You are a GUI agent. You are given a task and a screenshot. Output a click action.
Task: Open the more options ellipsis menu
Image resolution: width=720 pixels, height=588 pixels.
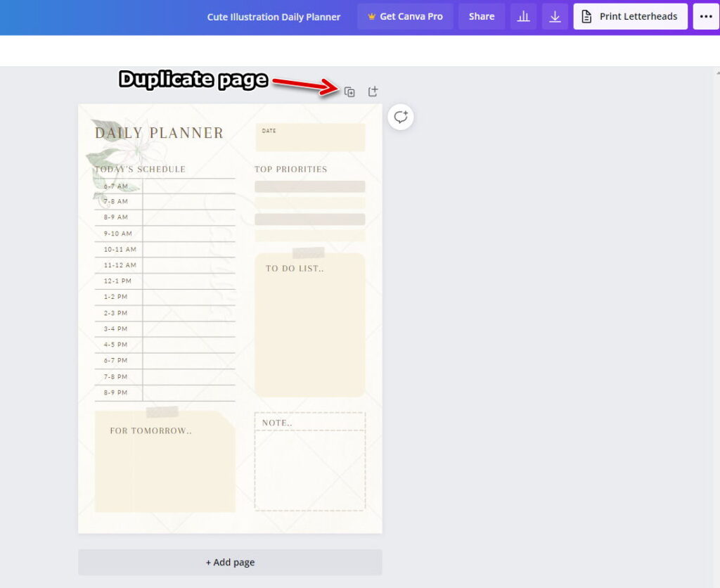[x=705, y=16]
